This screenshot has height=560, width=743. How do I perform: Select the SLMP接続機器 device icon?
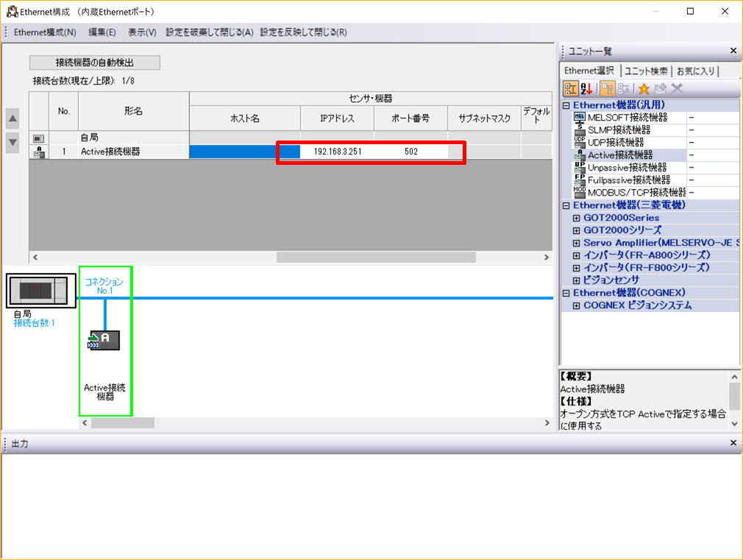tap(580, 130)
